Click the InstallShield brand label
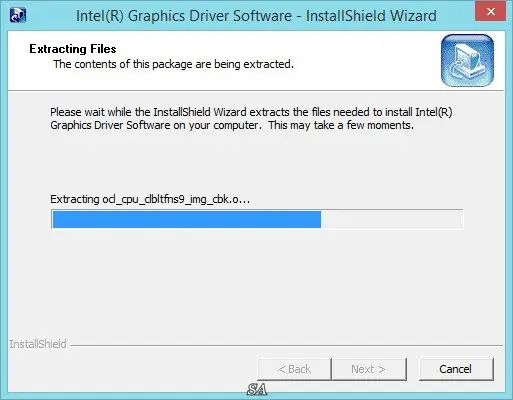This screenshot has width=513, height=400. point(38,344)
